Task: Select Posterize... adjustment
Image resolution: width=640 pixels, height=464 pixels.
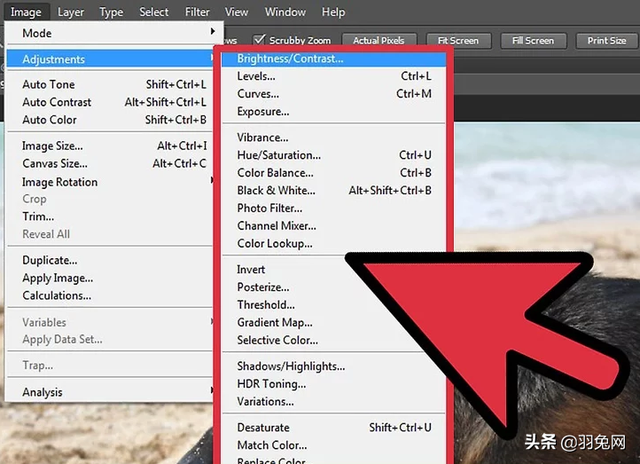Action: click(263, 287)
